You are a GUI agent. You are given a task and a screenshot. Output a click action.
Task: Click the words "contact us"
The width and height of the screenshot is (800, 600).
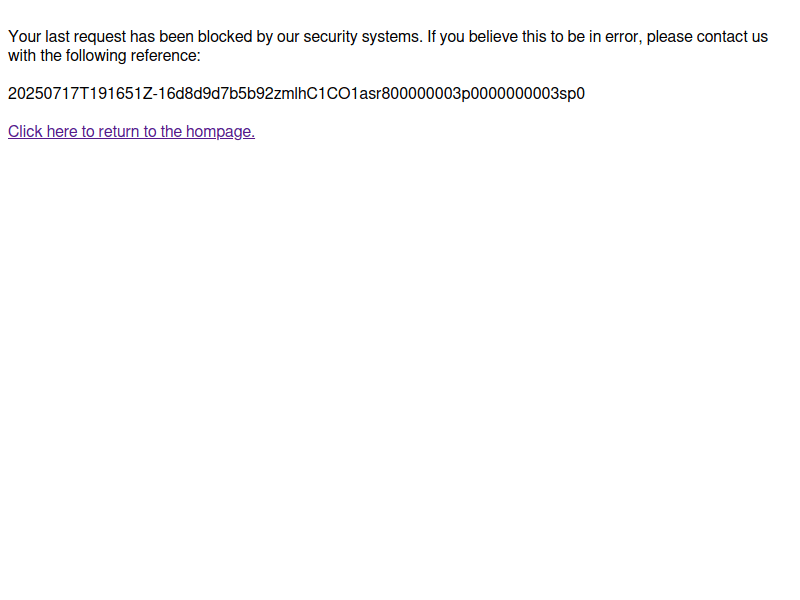(x=732, y=37)
